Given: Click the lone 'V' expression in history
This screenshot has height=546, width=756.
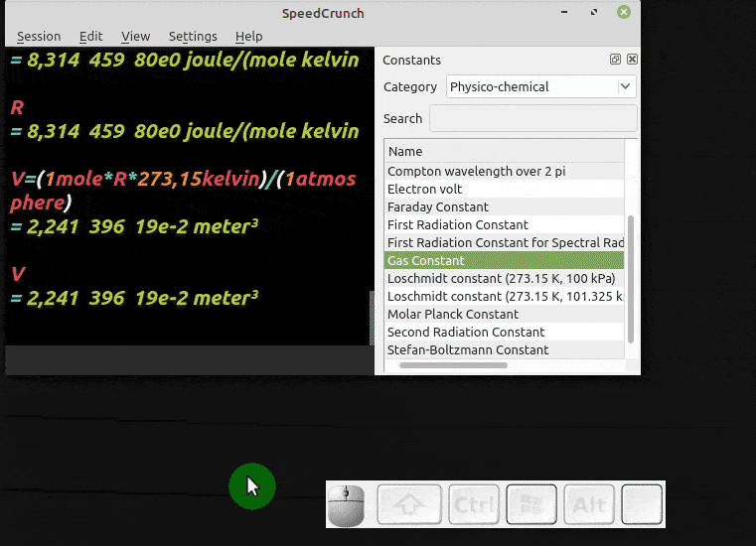Looking at the screenshot, I should pyautogui.click(x=18, y=274).
